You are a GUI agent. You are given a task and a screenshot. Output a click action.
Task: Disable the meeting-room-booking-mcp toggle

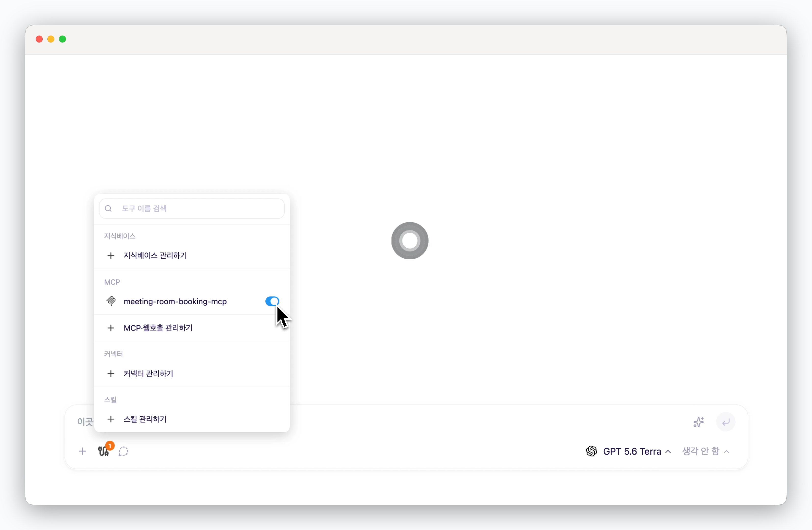[272, 301]
